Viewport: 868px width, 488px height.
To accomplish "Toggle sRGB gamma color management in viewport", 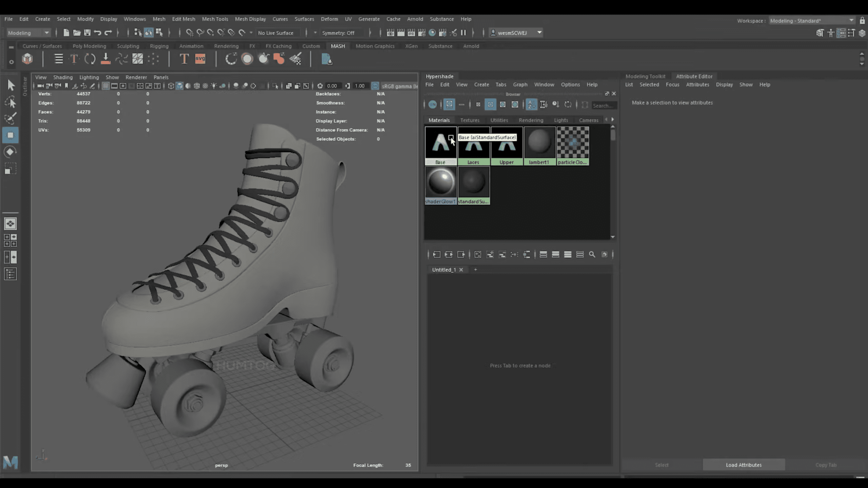I will tap(375, 86).
